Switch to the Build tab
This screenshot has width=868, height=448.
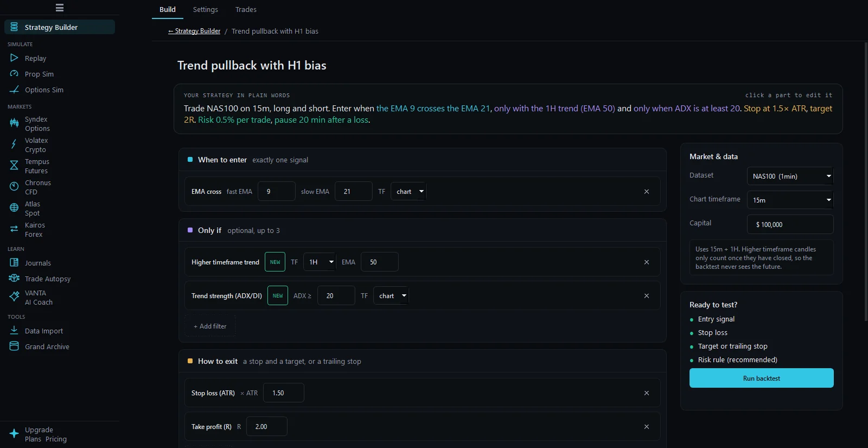168,9
